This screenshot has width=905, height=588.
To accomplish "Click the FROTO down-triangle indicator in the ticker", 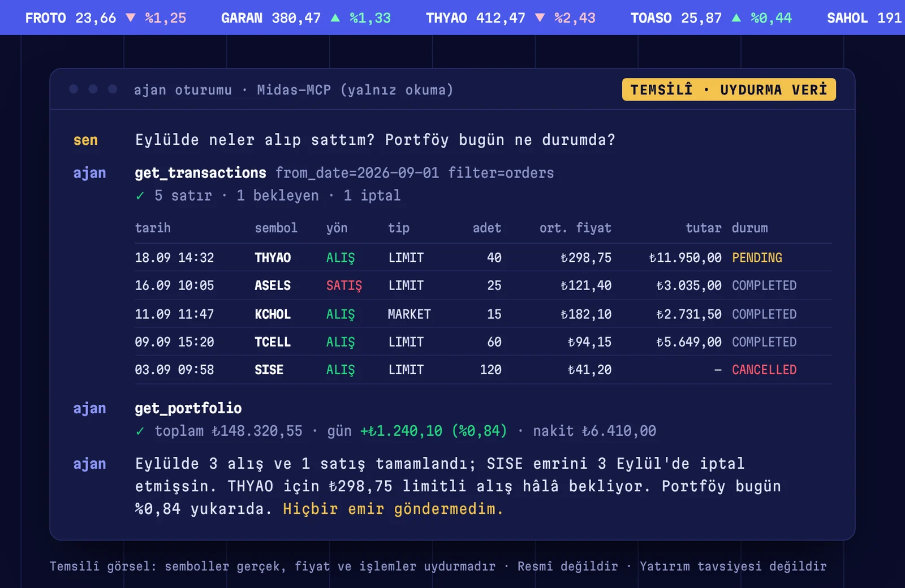I will (131, 18).
